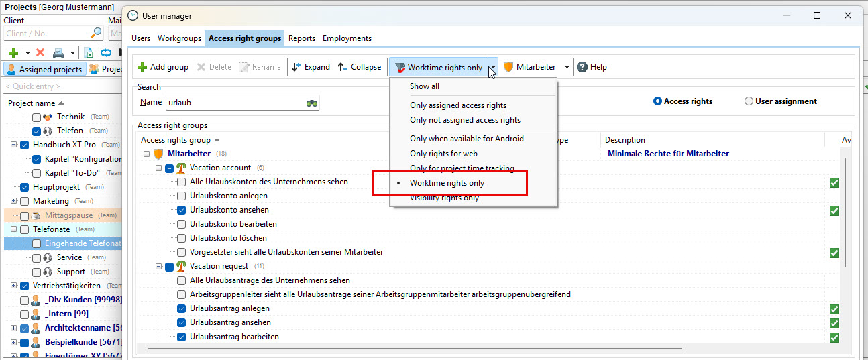Click the Excel export icon in Projects toolbar
Image resolution: width=868 pixels, height=360 pixels.
pyautogui.click(x=89, y=53)
